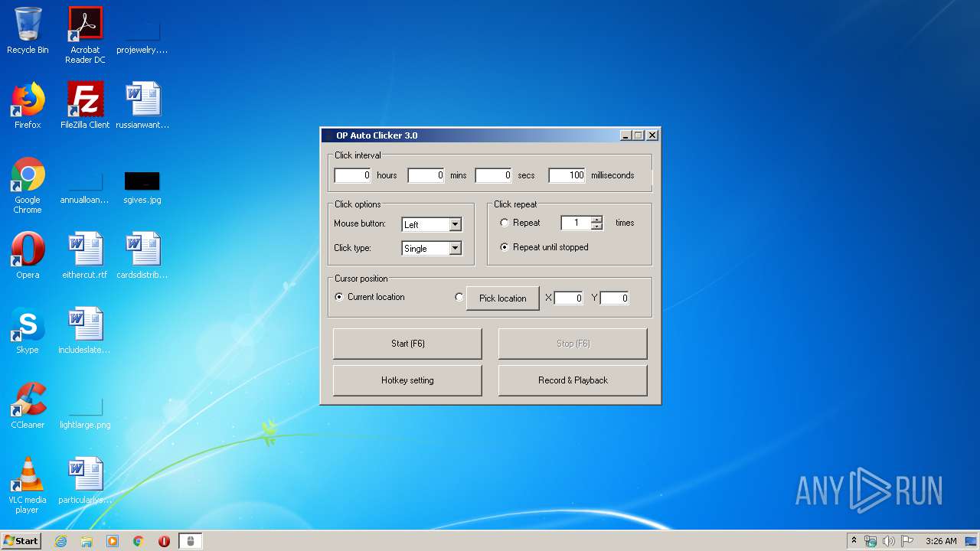The height and width of the screenshot is (551, 980).
Task: Increase the repeat times value
Action: pos(597,220)
